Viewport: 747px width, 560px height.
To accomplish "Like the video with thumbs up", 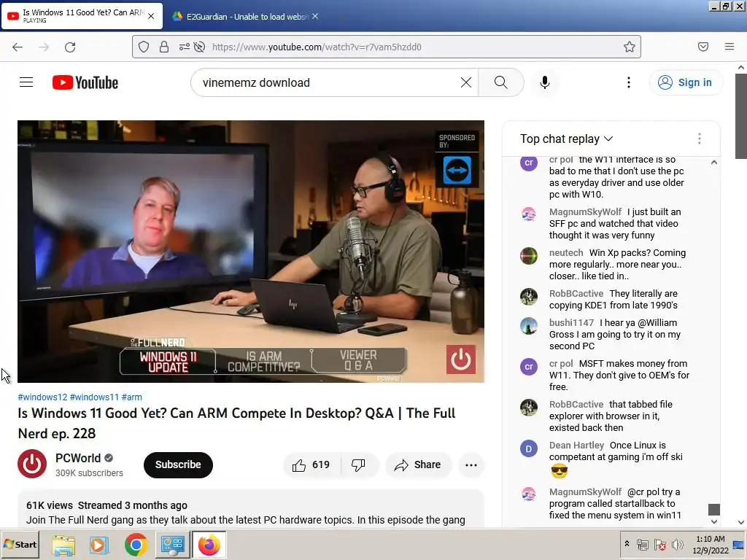I will point(311,464).
